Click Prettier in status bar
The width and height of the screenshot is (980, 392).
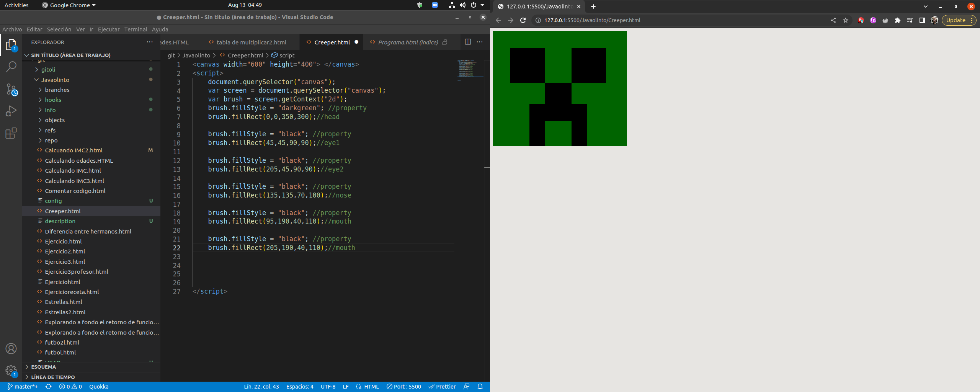pyautogui.click(x=442, y=387)
